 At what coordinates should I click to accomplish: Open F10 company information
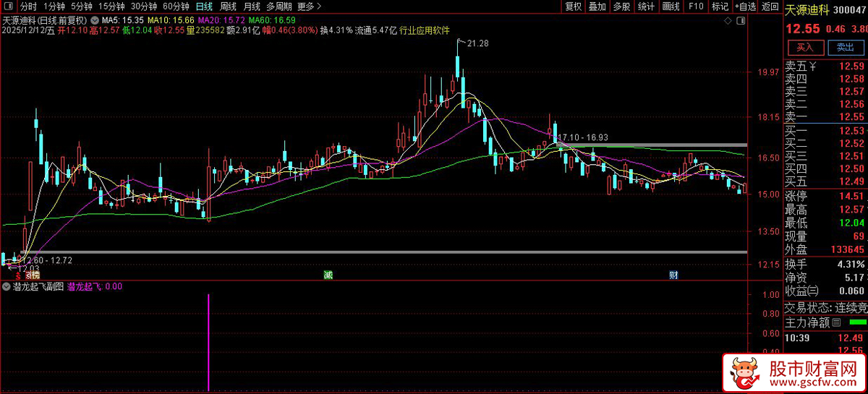point(696,7)
